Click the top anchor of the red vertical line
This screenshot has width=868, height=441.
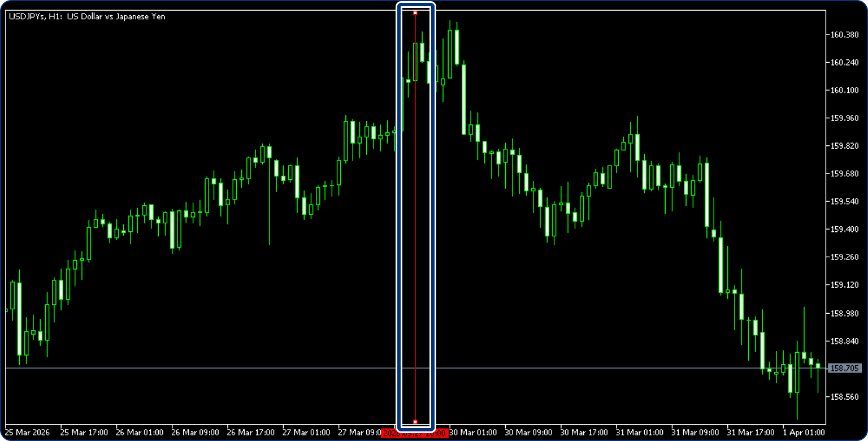point(415,12)
